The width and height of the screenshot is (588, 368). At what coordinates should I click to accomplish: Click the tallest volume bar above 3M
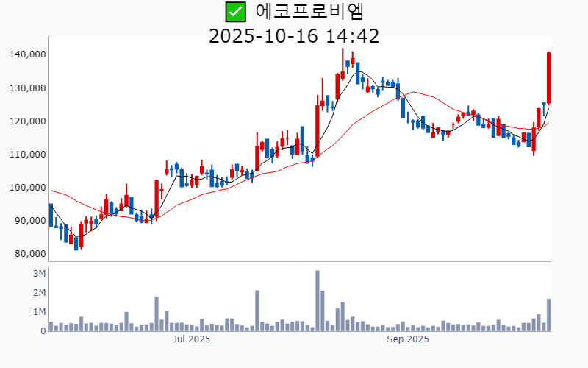[x=318, y=300]
